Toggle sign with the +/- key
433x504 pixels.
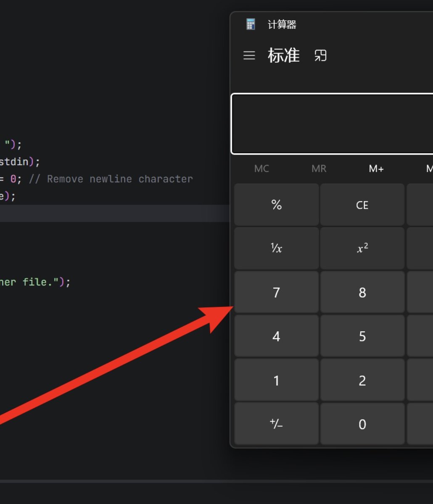[x=276, y=424]
